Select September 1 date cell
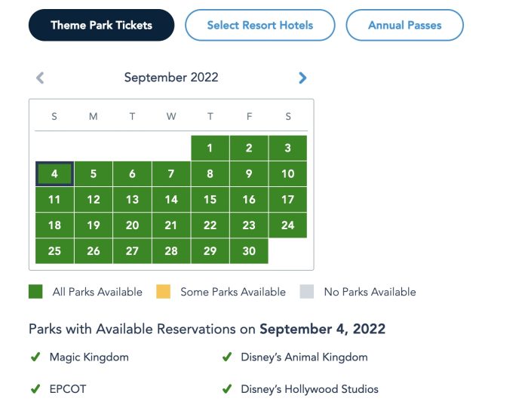 point(210,149)
